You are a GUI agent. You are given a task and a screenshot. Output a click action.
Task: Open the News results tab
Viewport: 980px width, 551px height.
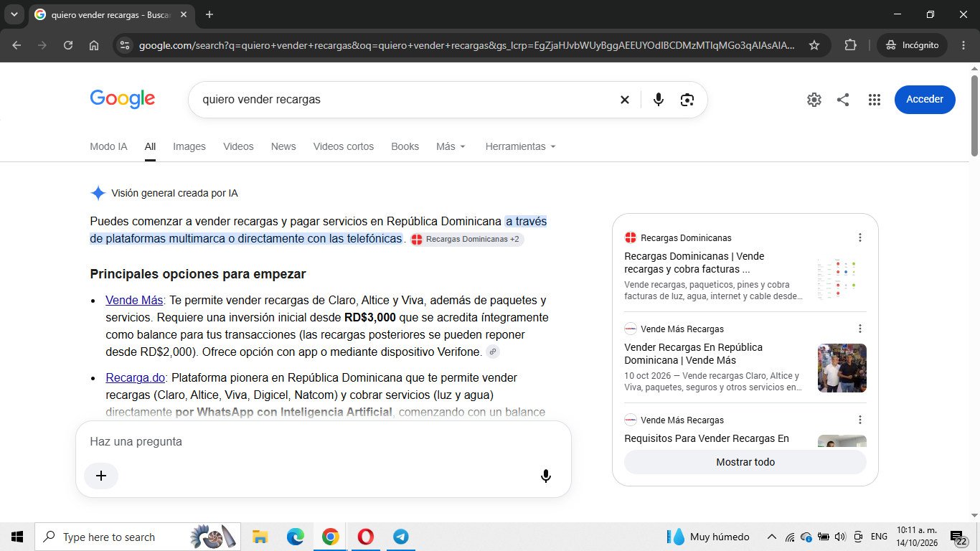[283, 146]
